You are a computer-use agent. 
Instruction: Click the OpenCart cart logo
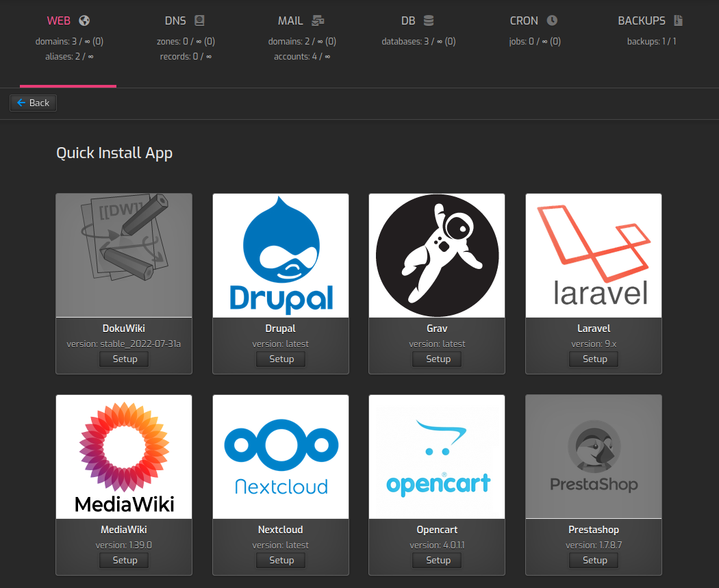[437, 457]
